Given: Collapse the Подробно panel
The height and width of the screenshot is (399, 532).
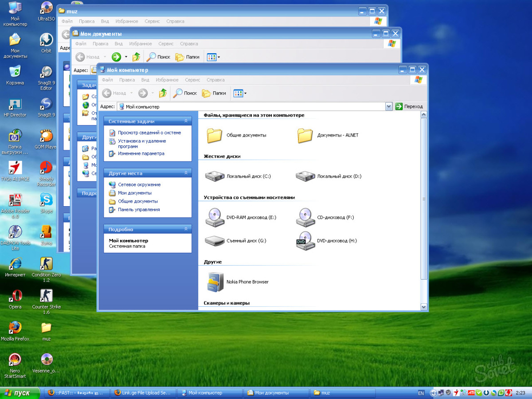Looking at the screenshot, I should [186, 229].
